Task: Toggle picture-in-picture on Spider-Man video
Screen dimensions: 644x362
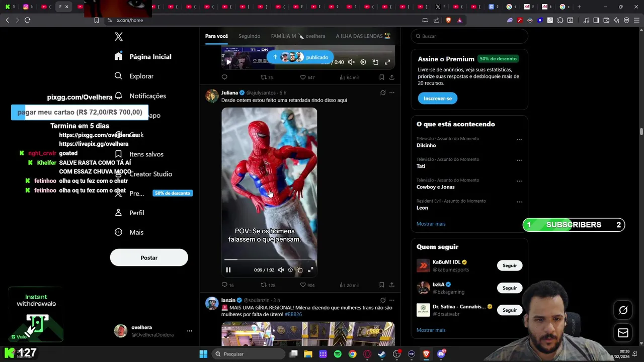Action: [300, 270]
